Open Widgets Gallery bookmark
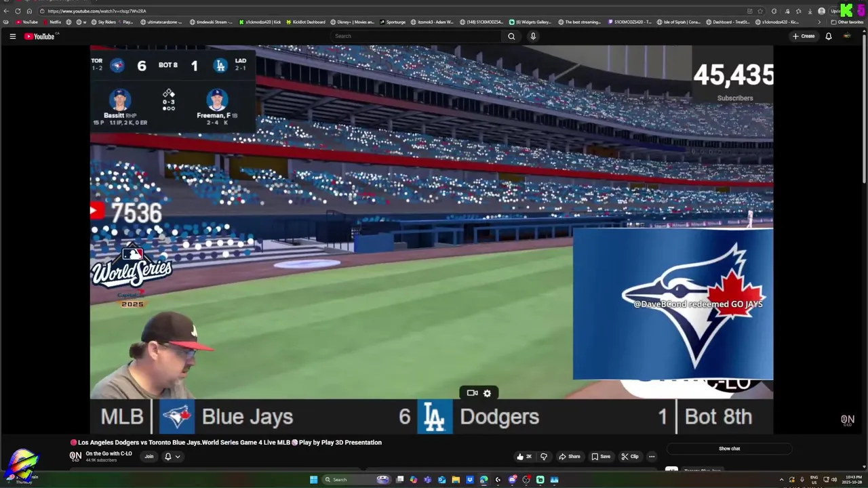 click(x=530, y=22)
